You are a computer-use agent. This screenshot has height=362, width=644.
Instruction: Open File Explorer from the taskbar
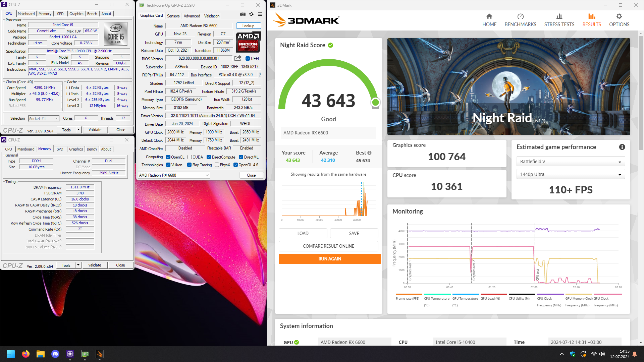click(x=41, y=354)
